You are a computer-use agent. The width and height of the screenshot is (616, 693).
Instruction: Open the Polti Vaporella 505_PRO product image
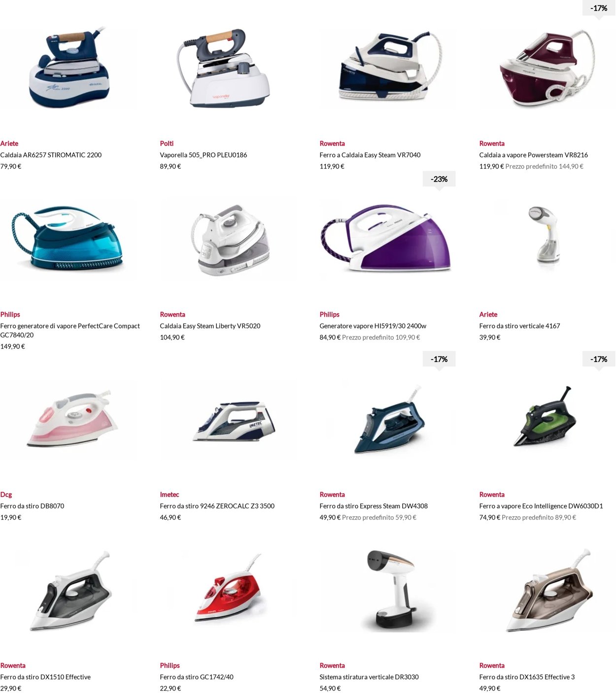click(x=228, y=68)
